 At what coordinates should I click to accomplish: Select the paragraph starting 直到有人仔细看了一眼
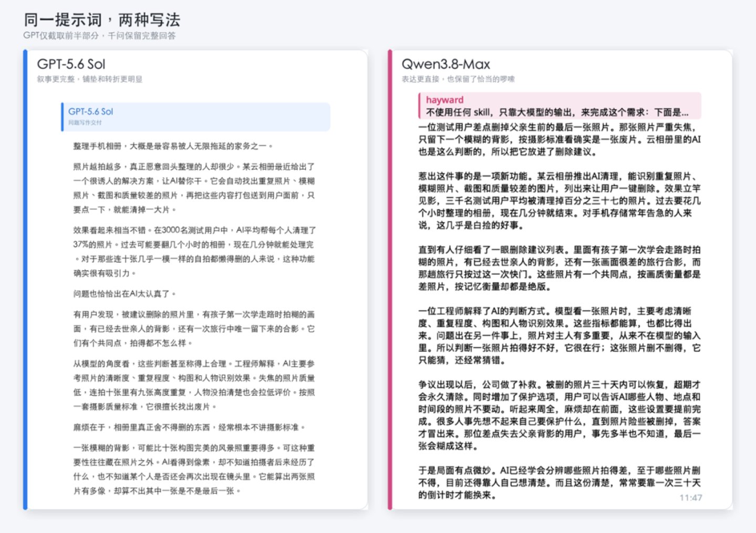[560, 268]
